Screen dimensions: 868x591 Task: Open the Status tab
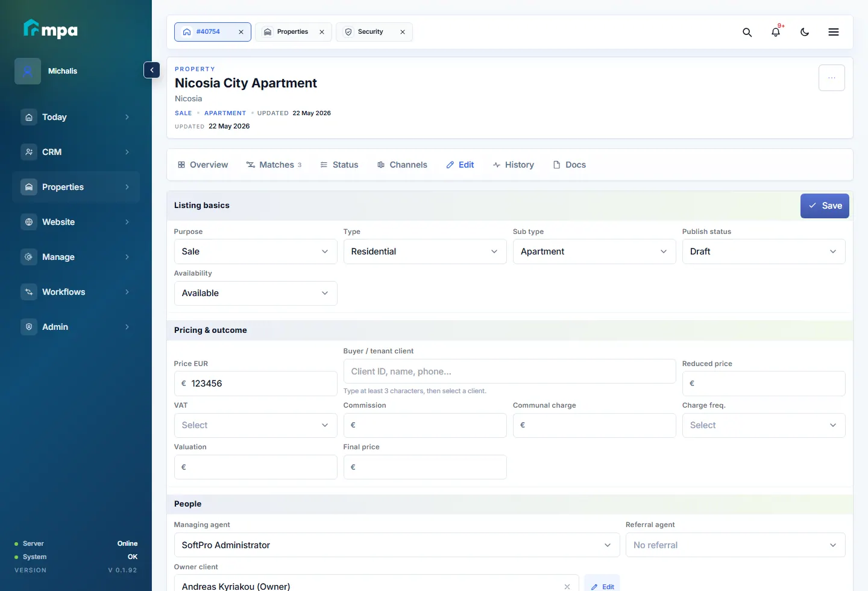click(x=339, y=165)
